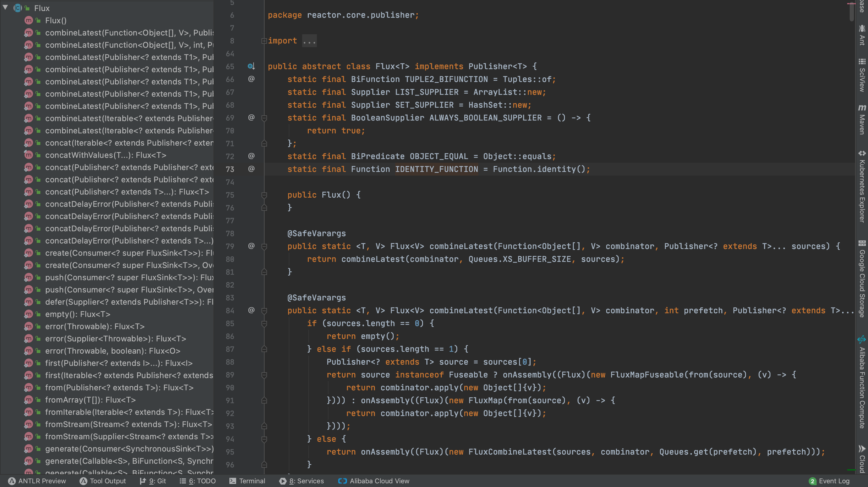The height and width of the screenshot is (487, 868).
Task: Collapse the ALWAYS_BOOLEAN_SUPPLIER lambda fold at line 69
Action: coord(264,118)
